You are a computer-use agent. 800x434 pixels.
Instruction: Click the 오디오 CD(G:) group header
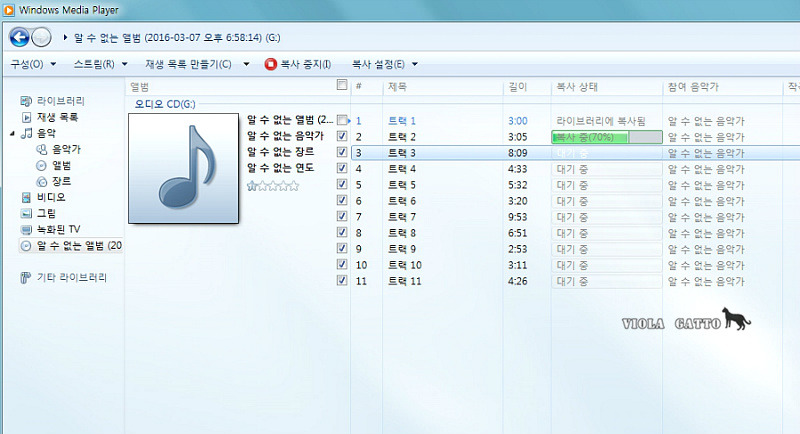(165, 104)
